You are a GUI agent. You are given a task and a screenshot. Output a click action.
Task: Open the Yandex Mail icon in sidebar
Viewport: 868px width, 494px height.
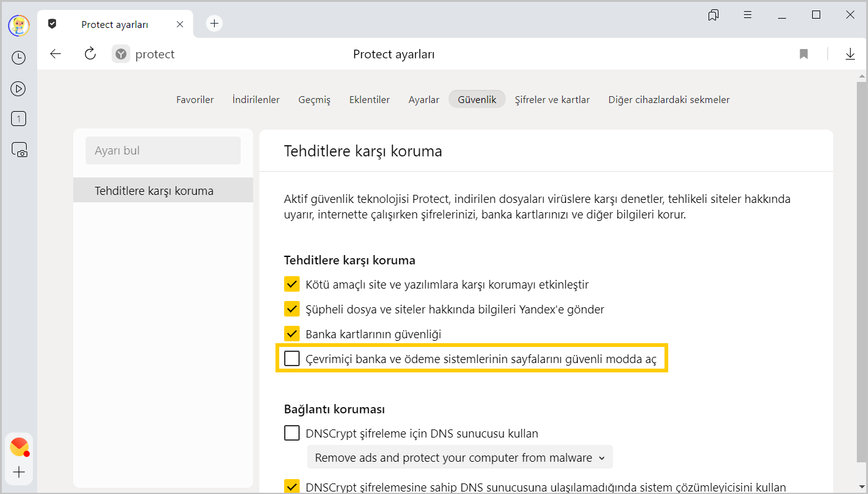tap(19, 446)
